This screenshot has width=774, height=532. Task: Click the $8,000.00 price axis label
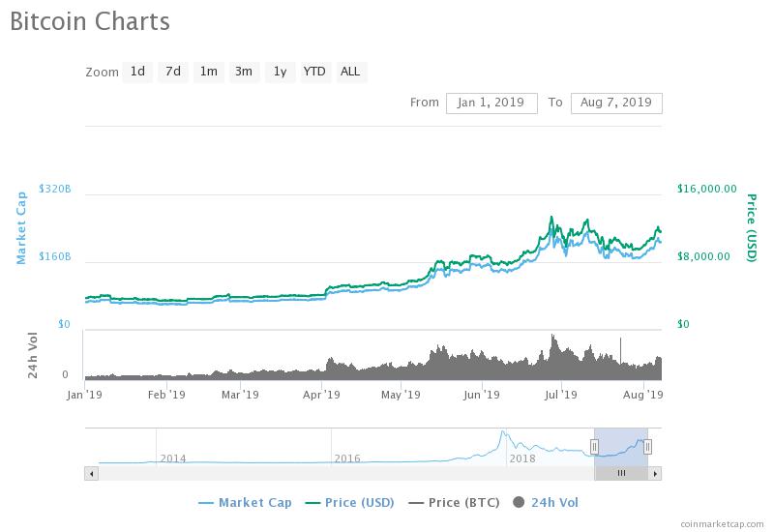pyautogui.click(x=703, y=256)
